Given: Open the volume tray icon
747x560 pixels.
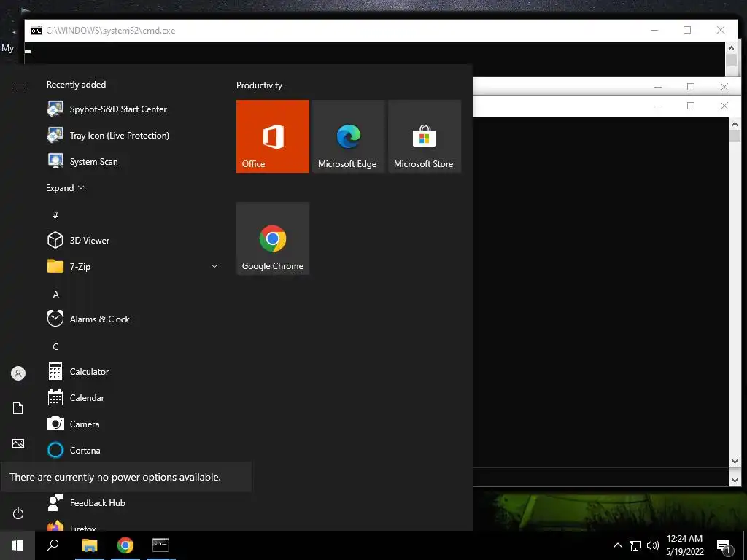Looking at the screenshot, I should pyautogui.click(x=653, y=545).
